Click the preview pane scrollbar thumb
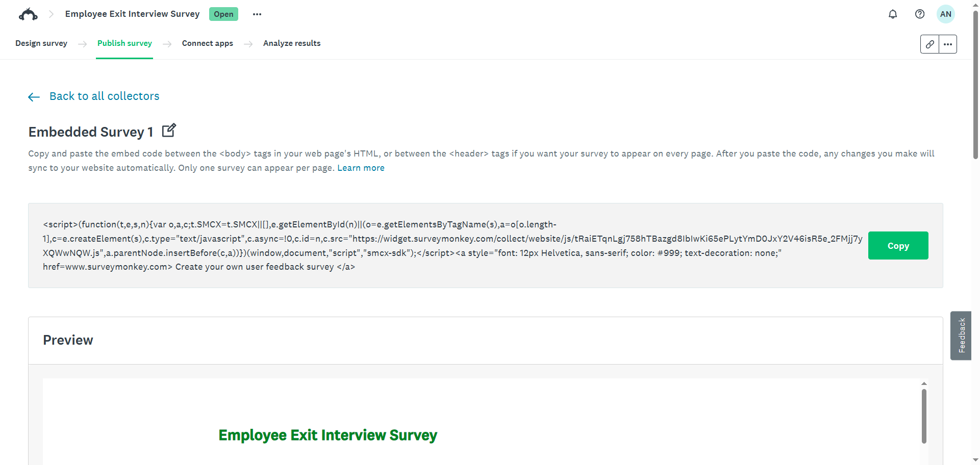980x465 pixels. click(x=924, y=416)
